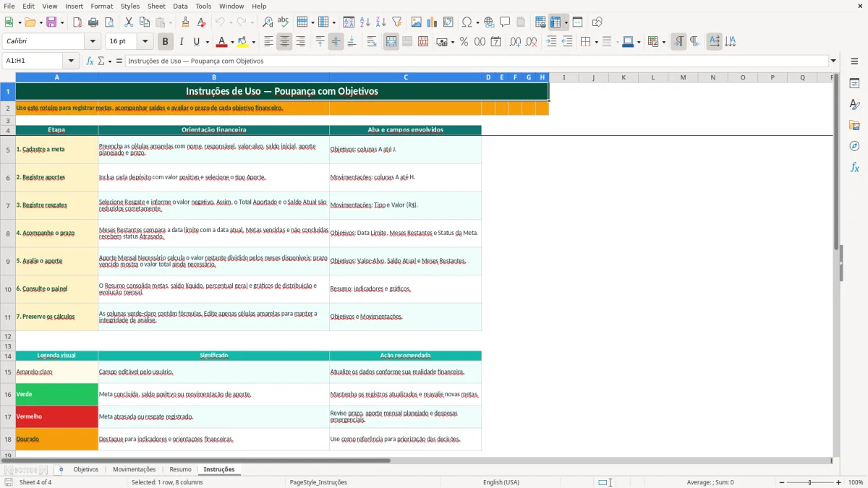Click Format as Percent icon
This screenshot has height=488, width=868.
464,42
